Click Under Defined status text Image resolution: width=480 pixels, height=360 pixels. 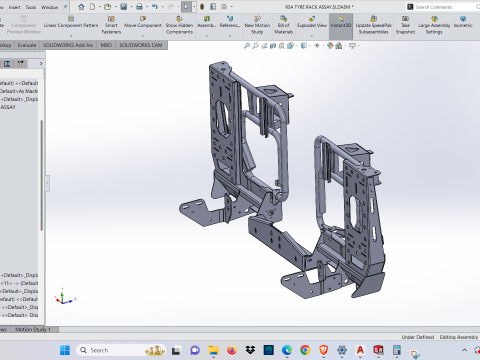tap(418, 337)
